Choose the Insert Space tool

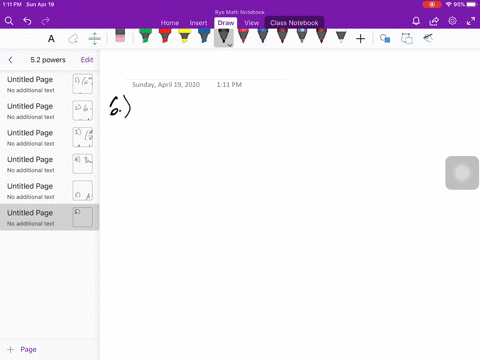95,39
